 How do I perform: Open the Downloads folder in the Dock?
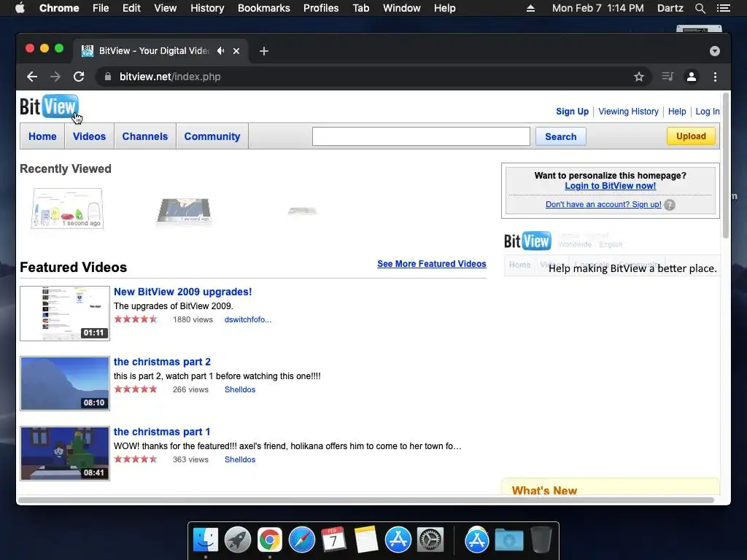tap(508, 540)
